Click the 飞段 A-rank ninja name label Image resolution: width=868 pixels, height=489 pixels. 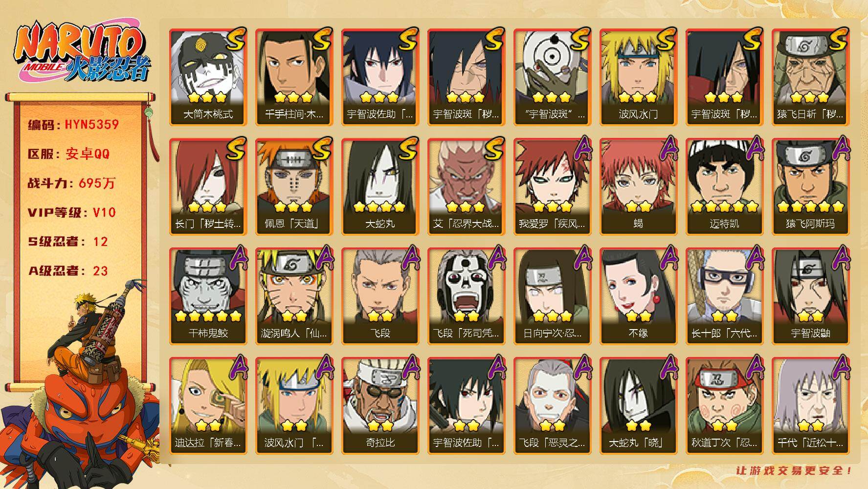380,333
